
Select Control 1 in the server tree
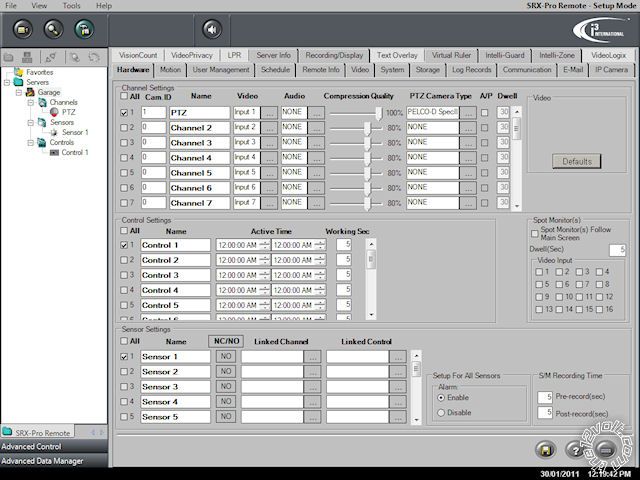click(x=75, y=153)
